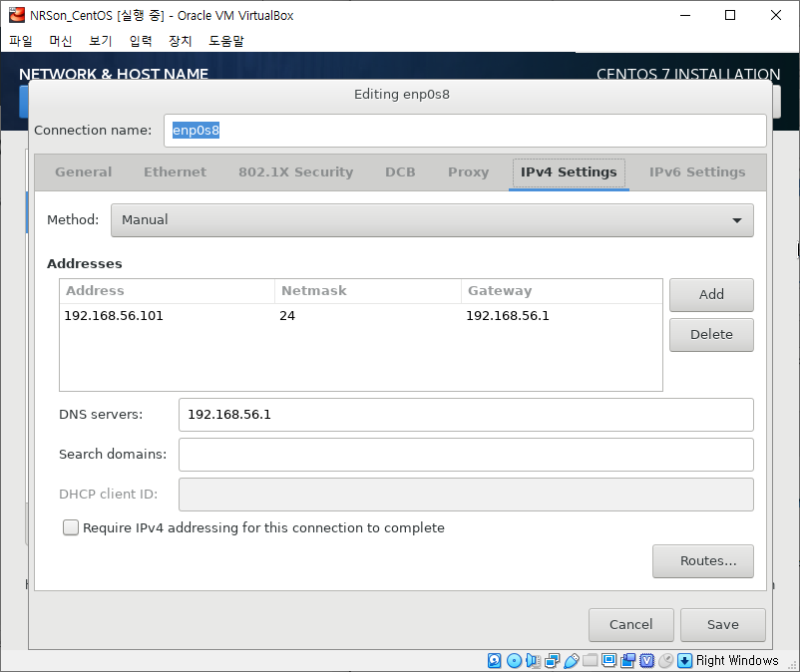800x672 pixels.
Task: Minimize the VirtualBox window
Action: (685, 15)
